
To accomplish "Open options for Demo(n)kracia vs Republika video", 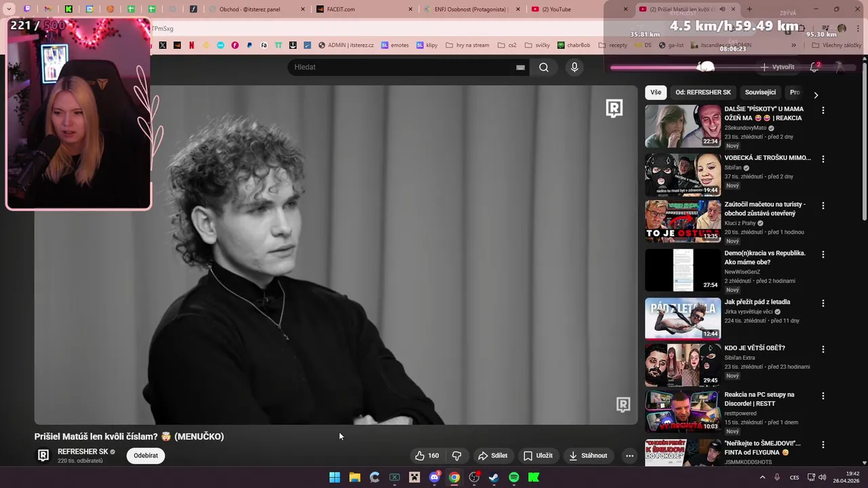I will tap(823, 255).
